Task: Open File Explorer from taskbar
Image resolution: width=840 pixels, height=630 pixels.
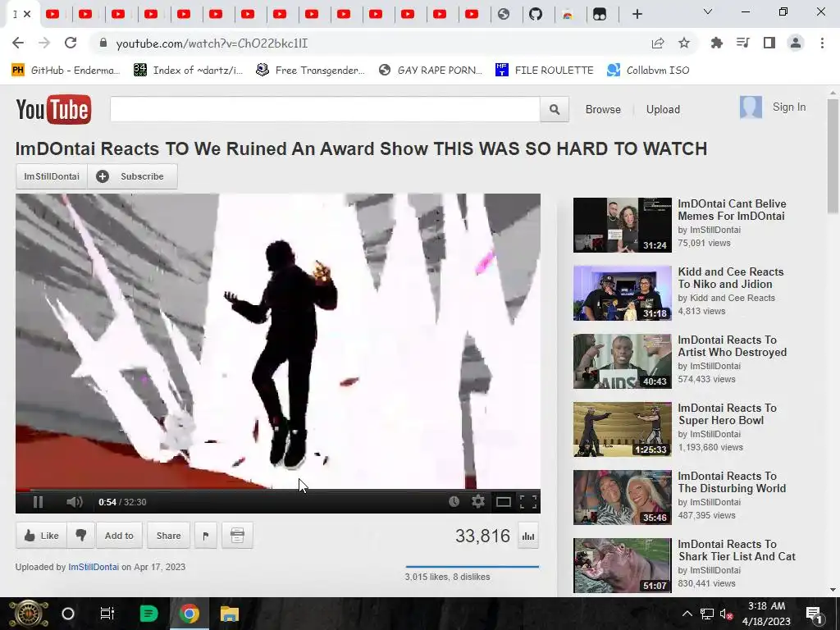Action: coord(230,614)
